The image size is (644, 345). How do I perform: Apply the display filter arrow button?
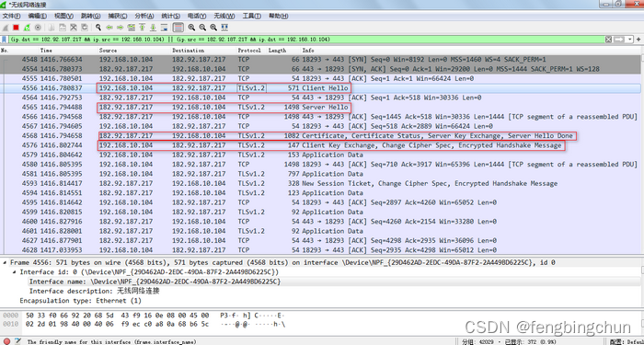[x=619, y=40]
